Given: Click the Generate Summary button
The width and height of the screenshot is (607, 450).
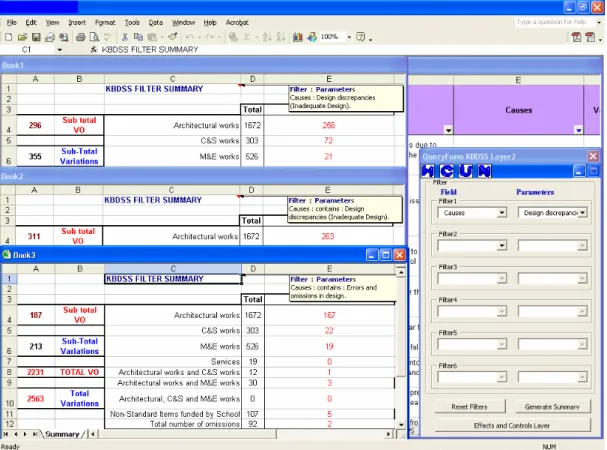Looking at the screenshot, I should tap(552, 407).
